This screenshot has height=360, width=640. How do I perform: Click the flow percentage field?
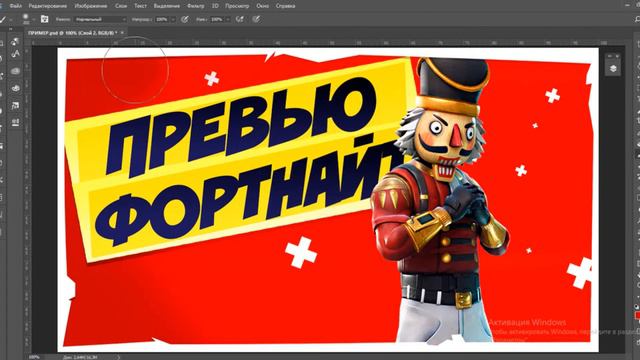pyautogui.click(x=217, y=19)
